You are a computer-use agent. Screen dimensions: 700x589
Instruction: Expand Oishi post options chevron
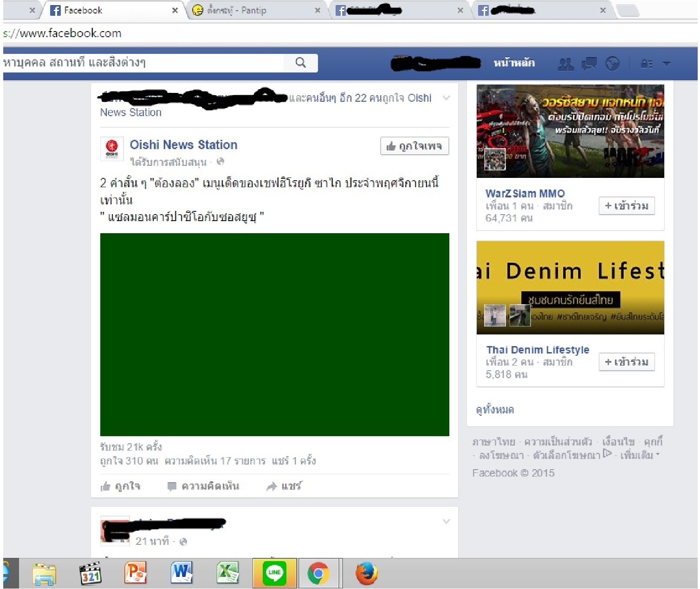pos(446,98)
